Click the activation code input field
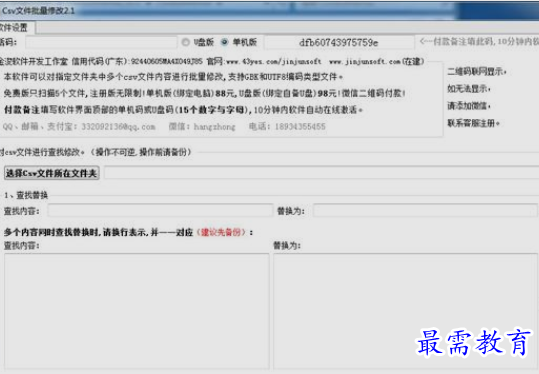The image size is (539, 374). (x=101, y=42)
